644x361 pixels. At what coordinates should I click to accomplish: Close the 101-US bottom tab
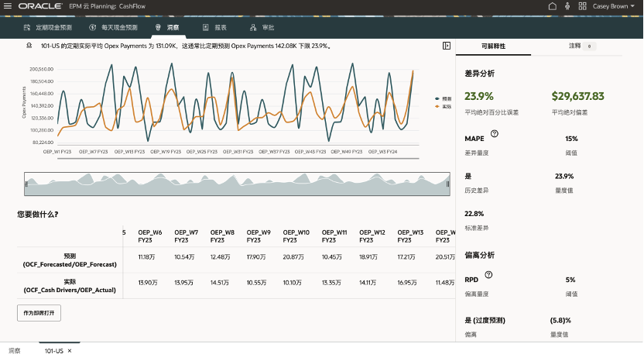(70, 351)
